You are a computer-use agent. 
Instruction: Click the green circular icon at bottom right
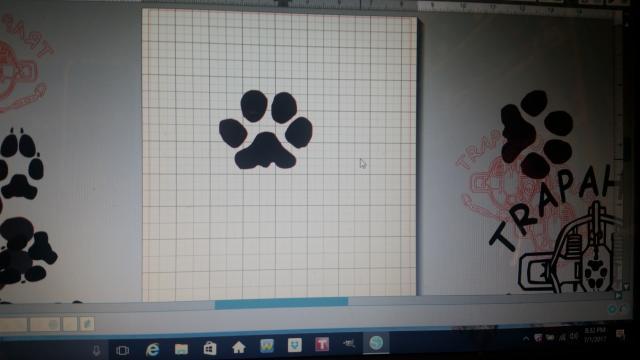[x=612, y=309]
